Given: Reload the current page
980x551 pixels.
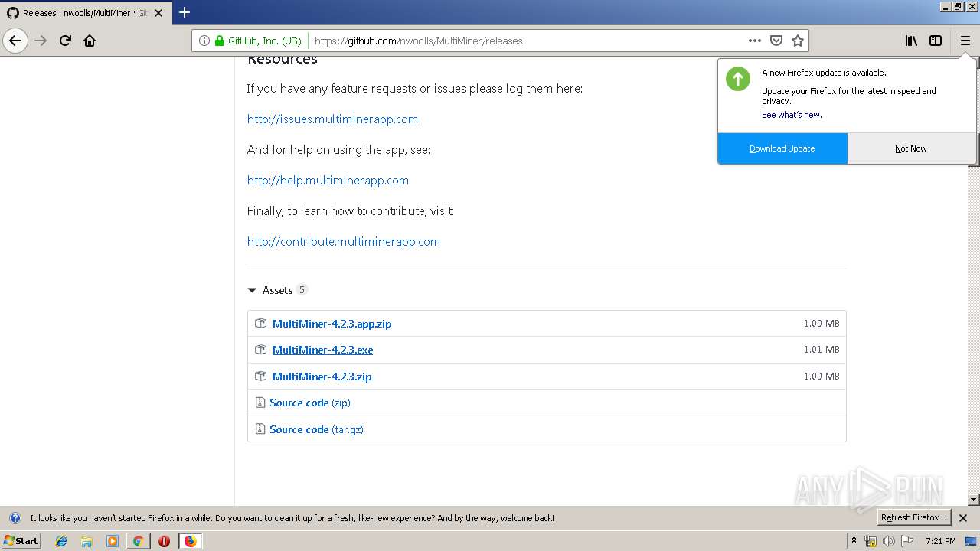Looking at the screenshot, I should click(x=66, y=41).
